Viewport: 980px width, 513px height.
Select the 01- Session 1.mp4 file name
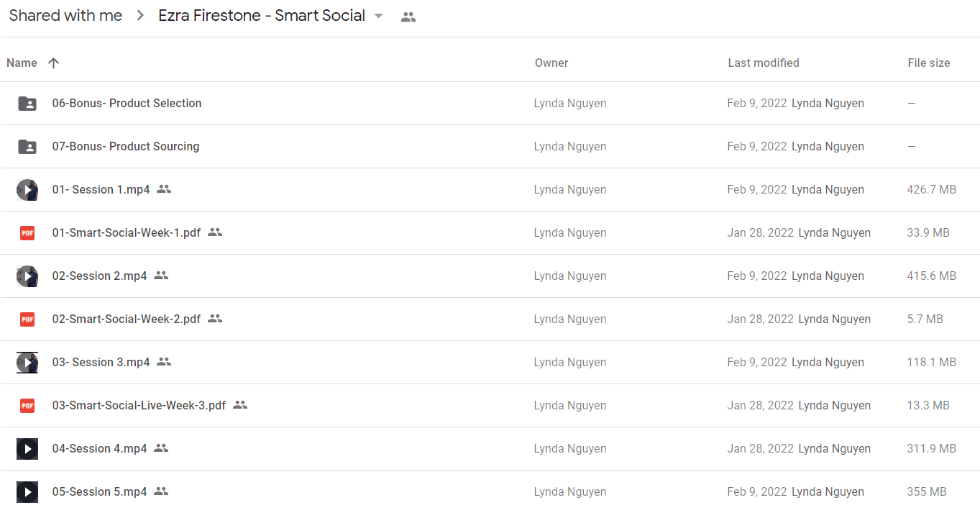pos(101,190)
